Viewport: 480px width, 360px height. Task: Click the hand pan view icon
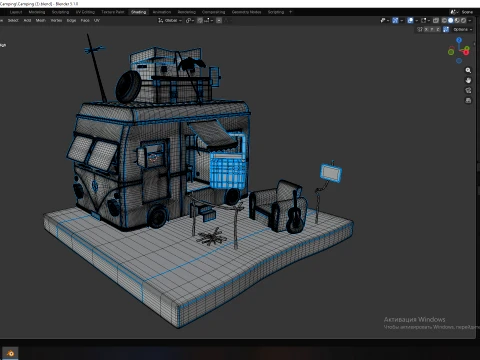click(x=468, y=80)
